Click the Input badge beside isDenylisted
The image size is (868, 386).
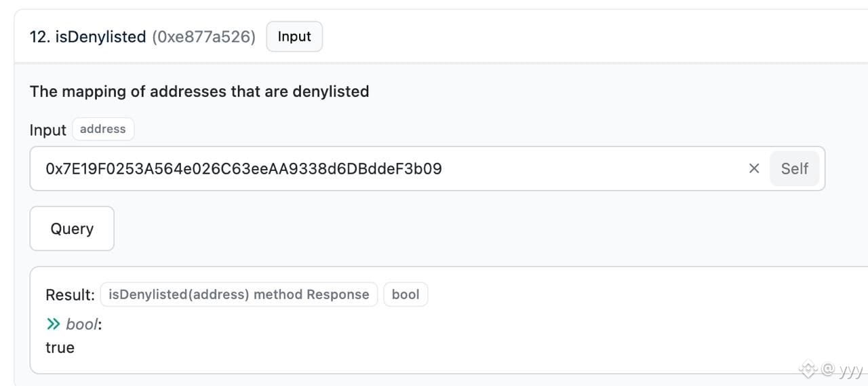point(294,37)
